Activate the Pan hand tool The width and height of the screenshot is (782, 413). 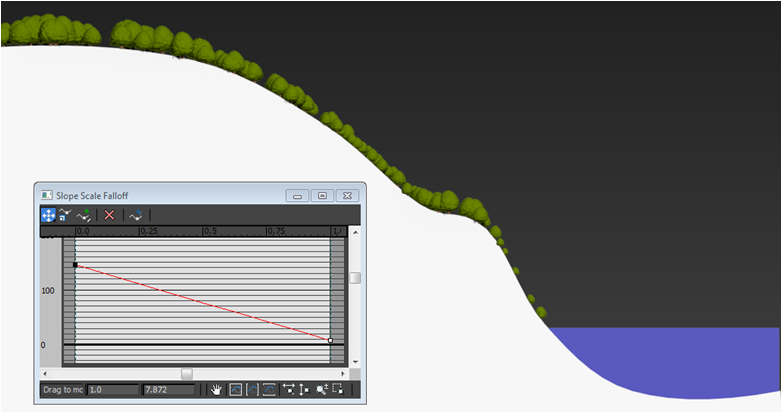point(216,389)
